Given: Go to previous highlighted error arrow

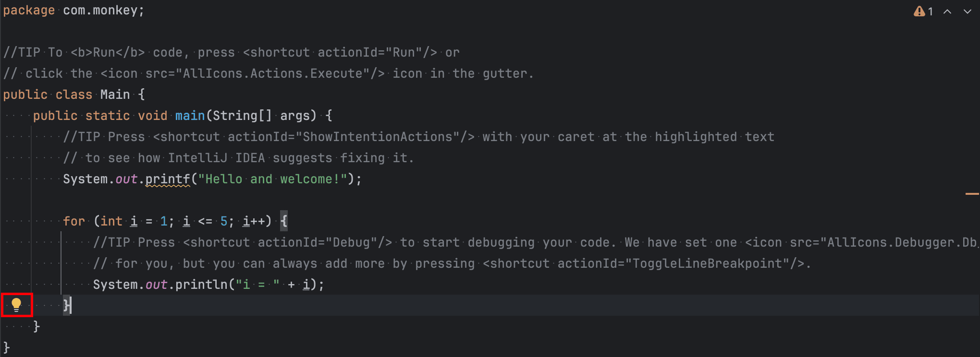Looking at the screenshot, I should [x=947, y=12].
